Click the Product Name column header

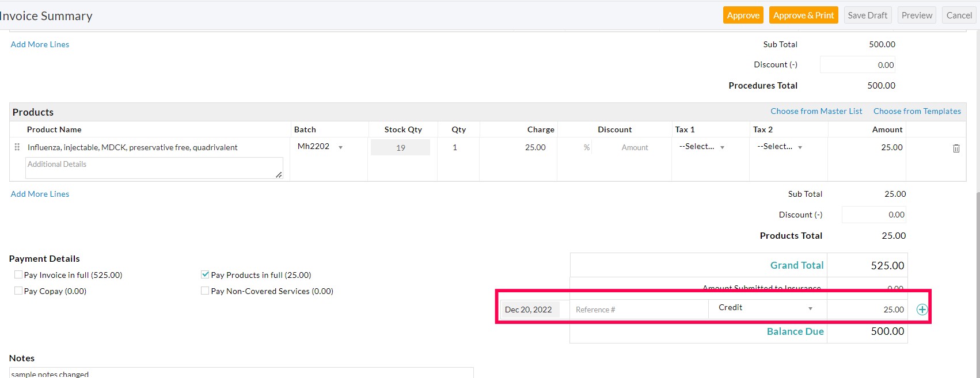pos(54,129)
